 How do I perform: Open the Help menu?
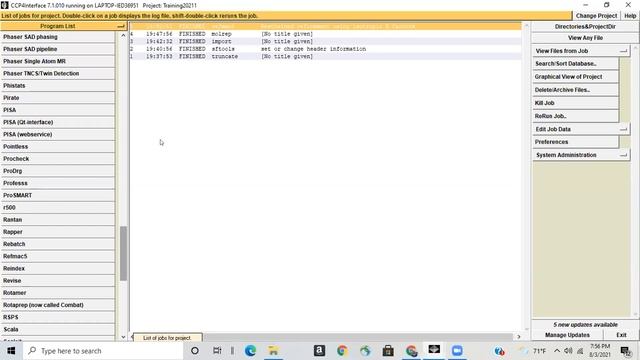point(630,16)
